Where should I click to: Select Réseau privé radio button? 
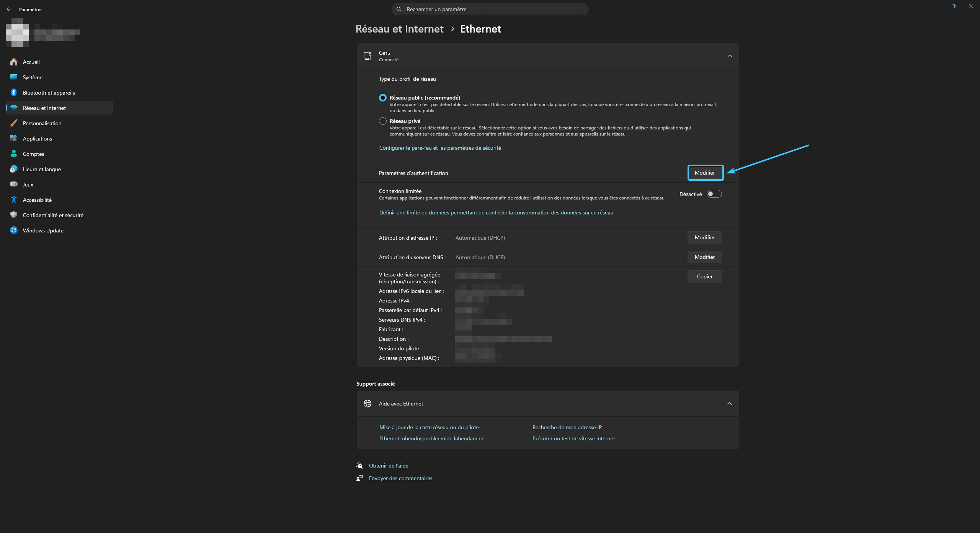(x=382, y=121)
